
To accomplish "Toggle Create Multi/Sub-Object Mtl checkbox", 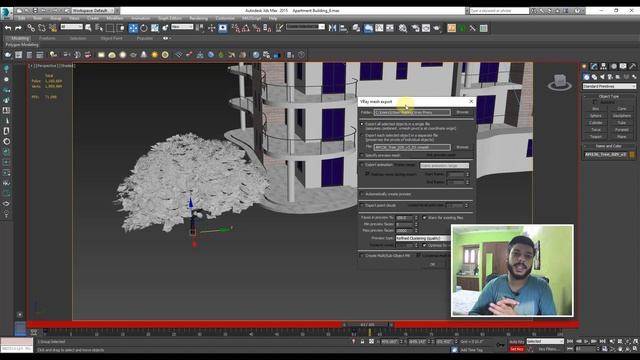I will 362,256.
